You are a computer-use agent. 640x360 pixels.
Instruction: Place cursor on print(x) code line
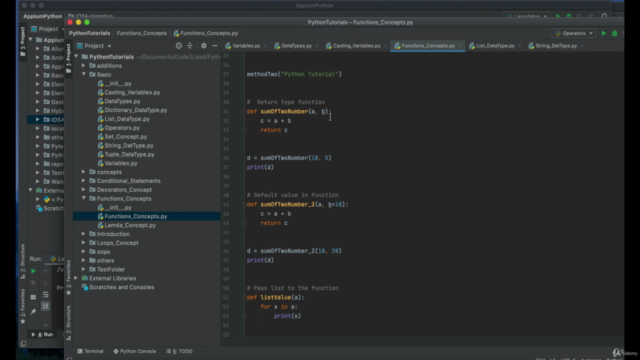coord(287,316)
